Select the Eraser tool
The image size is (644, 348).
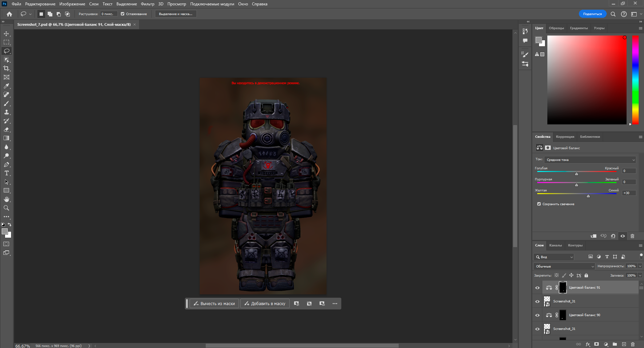(x=6, y=129)
